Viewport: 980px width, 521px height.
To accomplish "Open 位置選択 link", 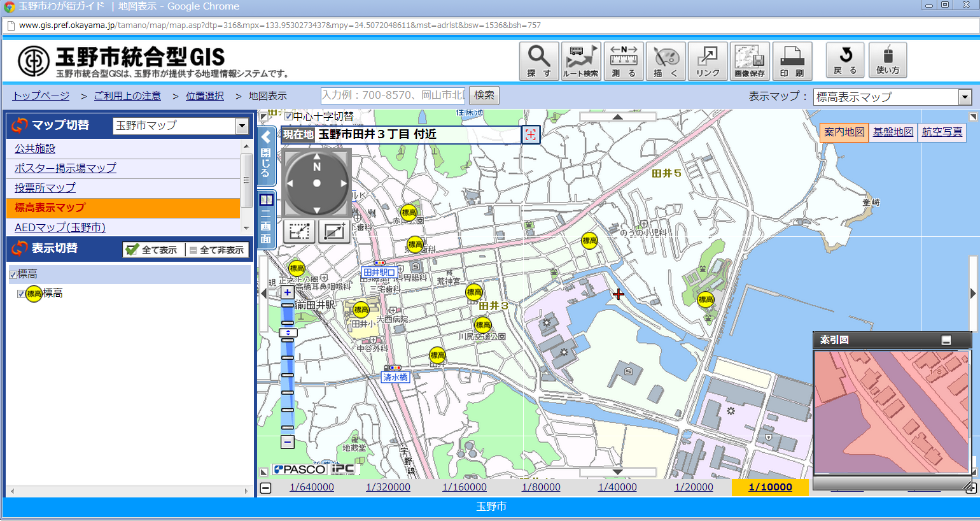I will (205, 96).
